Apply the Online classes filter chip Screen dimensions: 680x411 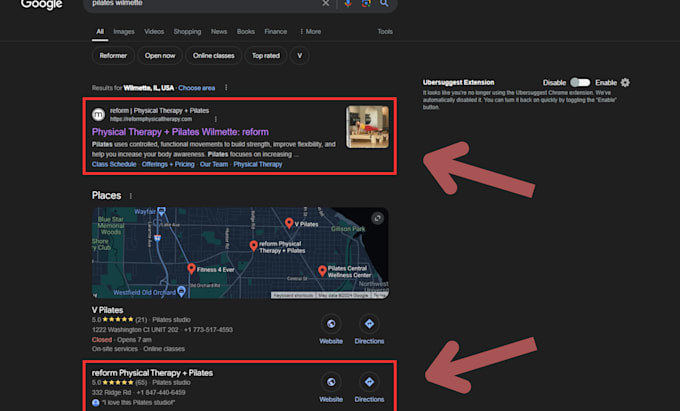[x=213, y=55]
